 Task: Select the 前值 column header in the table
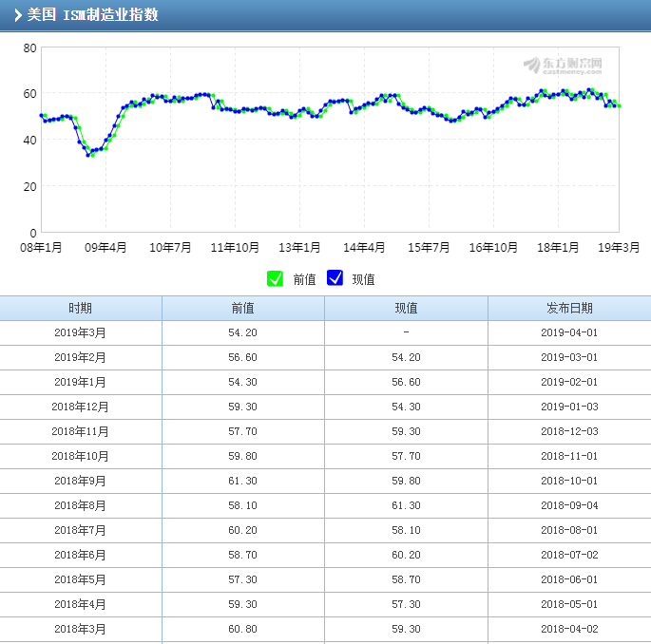pos(243,309)
